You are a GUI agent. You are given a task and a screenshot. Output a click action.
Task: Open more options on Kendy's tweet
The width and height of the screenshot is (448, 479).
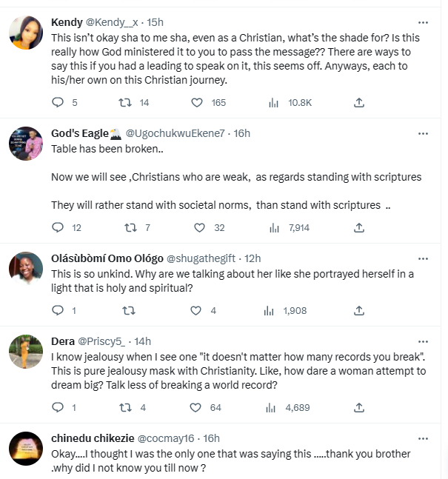click(423, 22)
